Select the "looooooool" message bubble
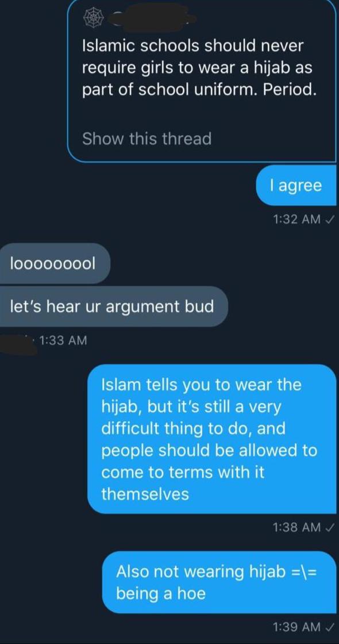The image size is (339, 644). pyautogui.click(x=55, y=263)
